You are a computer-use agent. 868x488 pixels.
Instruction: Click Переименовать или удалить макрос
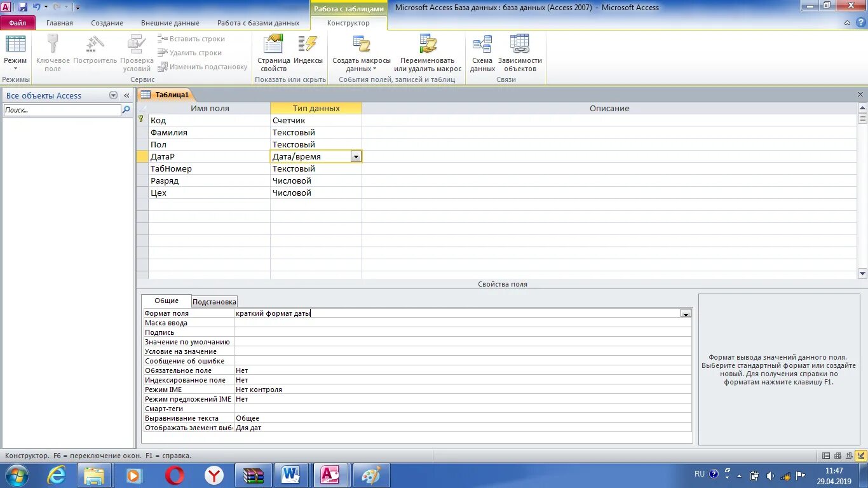coord(428,53)
